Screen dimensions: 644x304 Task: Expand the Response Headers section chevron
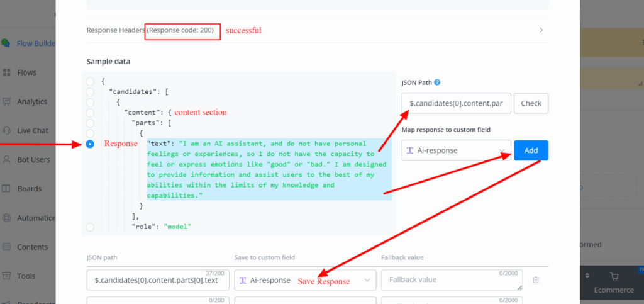[x=541, y=30]
